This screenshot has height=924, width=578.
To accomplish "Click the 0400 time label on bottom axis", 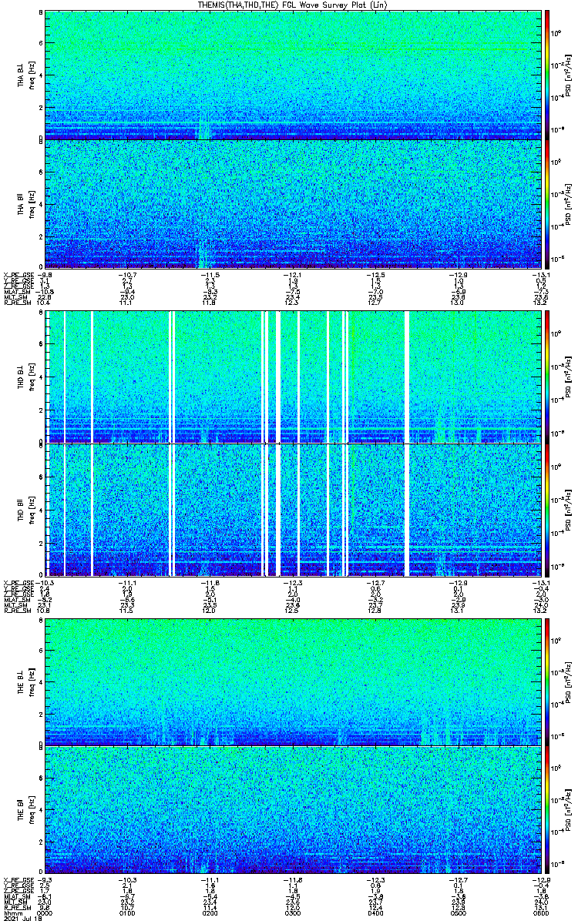I will coord(374,912).
